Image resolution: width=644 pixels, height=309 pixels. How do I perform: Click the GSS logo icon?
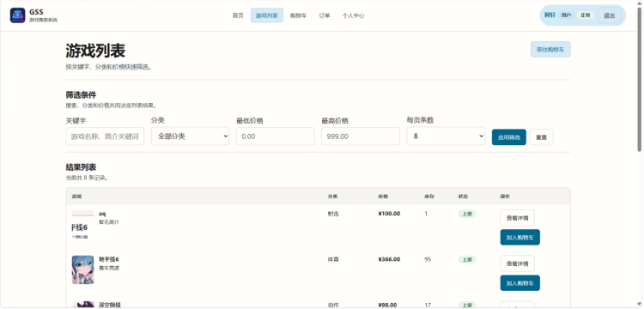coord(18,15)
